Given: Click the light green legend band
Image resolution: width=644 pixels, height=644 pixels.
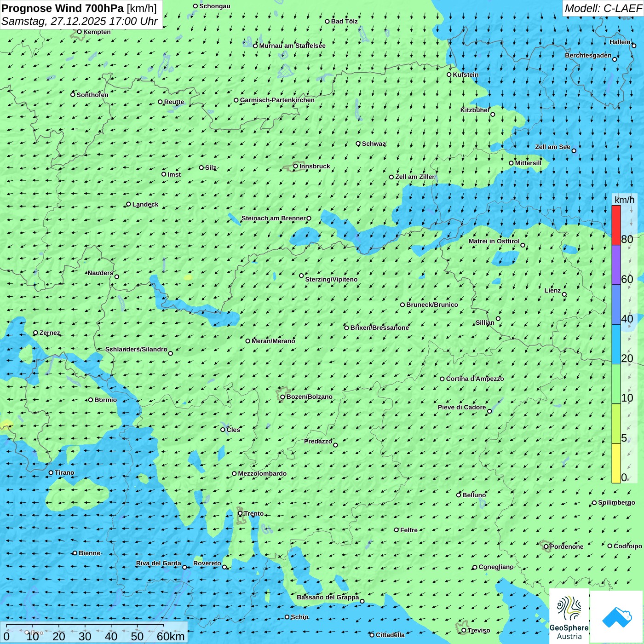Looking at the screenshot, I should pyautogui.click(x=616, y=384).
